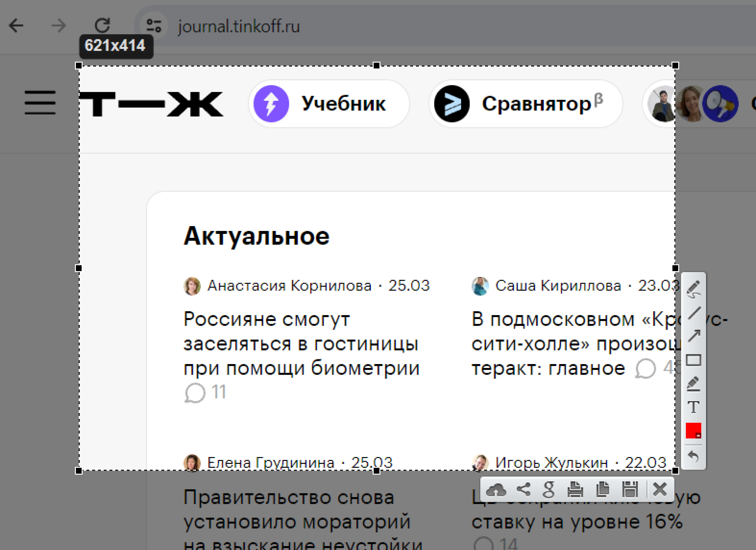Click the Актуальное heading
Image resolution: width=756 pixels, height=550 pixels.
pos(257,237)
